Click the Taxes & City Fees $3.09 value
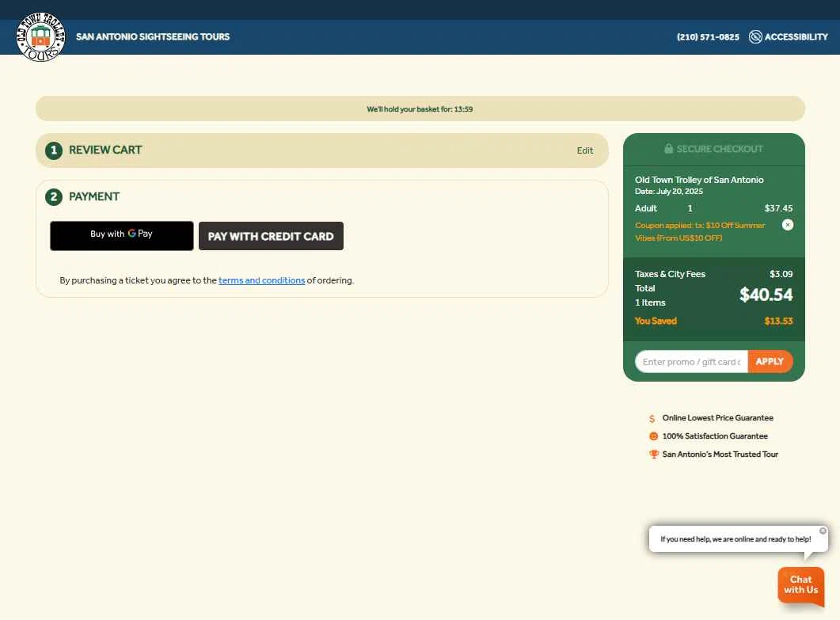The image size is (840, 620). tap(781, 274)
